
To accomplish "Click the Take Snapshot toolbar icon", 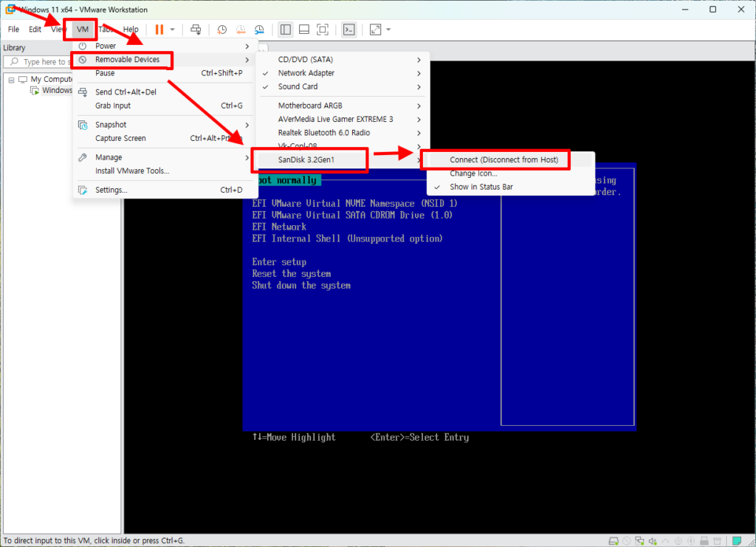I will click(x=221, y=30).
